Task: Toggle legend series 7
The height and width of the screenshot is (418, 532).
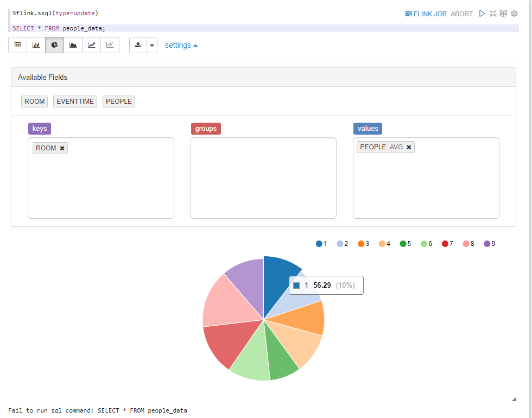Action: (x=447, y=244)
